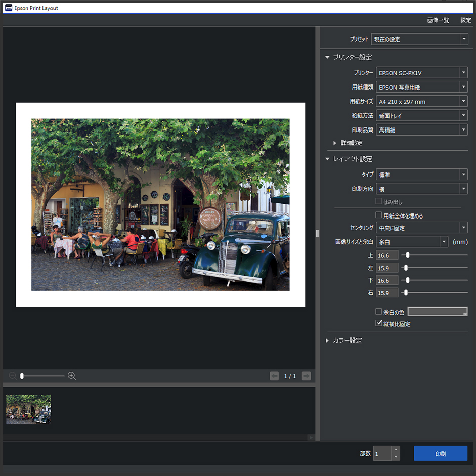Enable 用紙全体を埋める checkbox

[x=379, y=215]
